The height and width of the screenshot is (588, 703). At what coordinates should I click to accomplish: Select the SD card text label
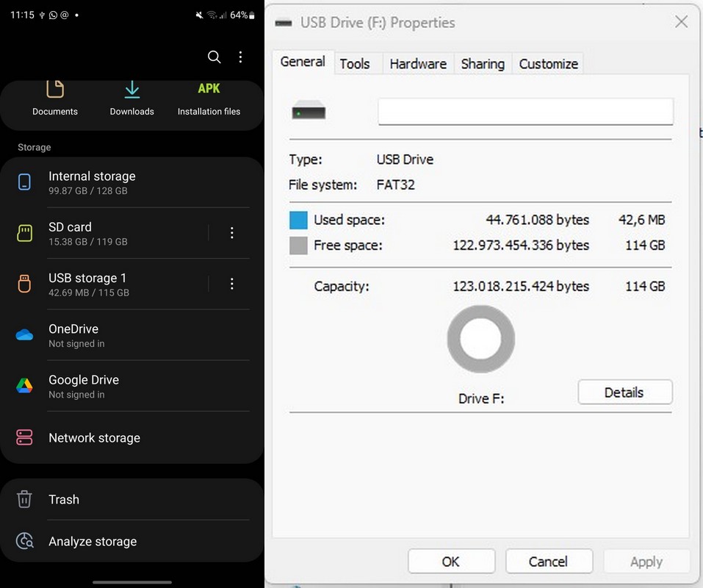coord(70,227)
